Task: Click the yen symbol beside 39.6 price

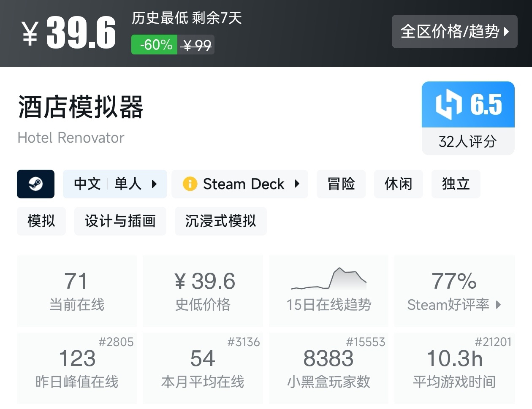Action: [x=30, y=34]
